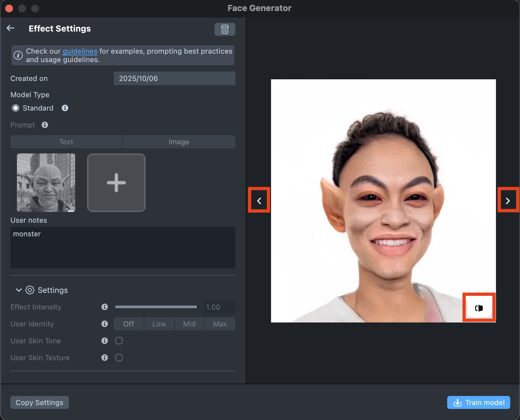Add a new prompt image with plus
The height and width of the screenshot is (420, 520).
tap(116, 183)
